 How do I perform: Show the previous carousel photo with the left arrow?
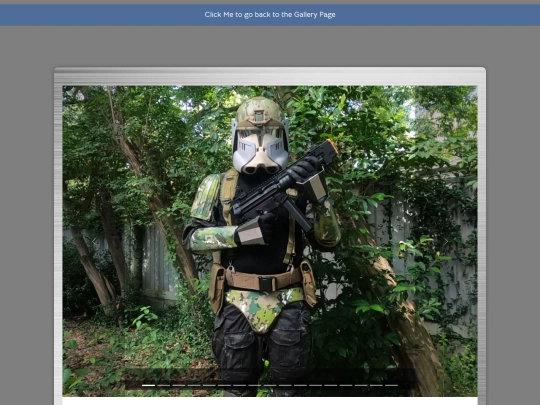coord(95,241)
